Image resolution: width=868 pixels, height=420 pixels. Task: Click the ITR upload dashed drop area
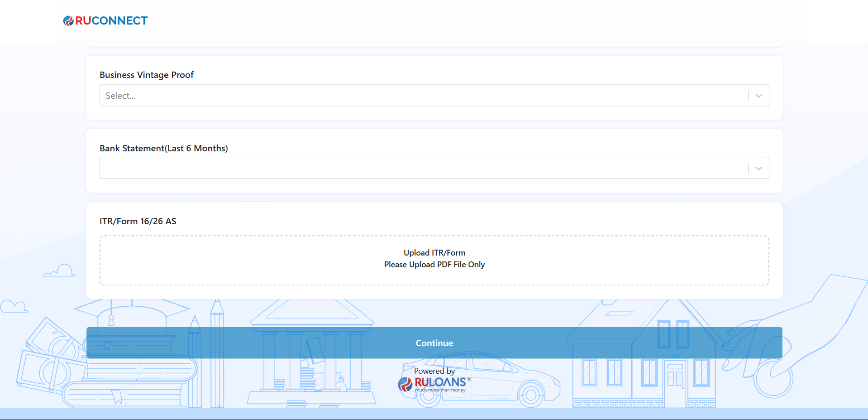226,261
